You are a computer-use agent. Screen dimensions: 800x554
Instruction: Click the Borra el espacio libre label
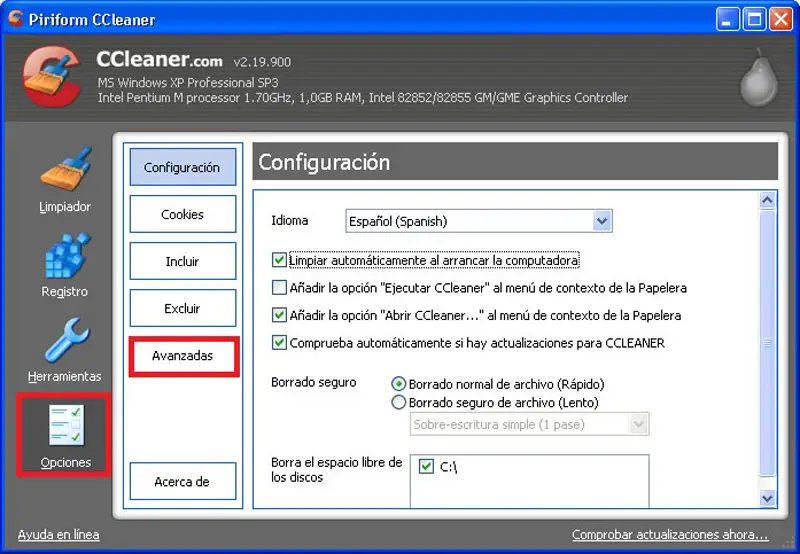tap(337, 470)
